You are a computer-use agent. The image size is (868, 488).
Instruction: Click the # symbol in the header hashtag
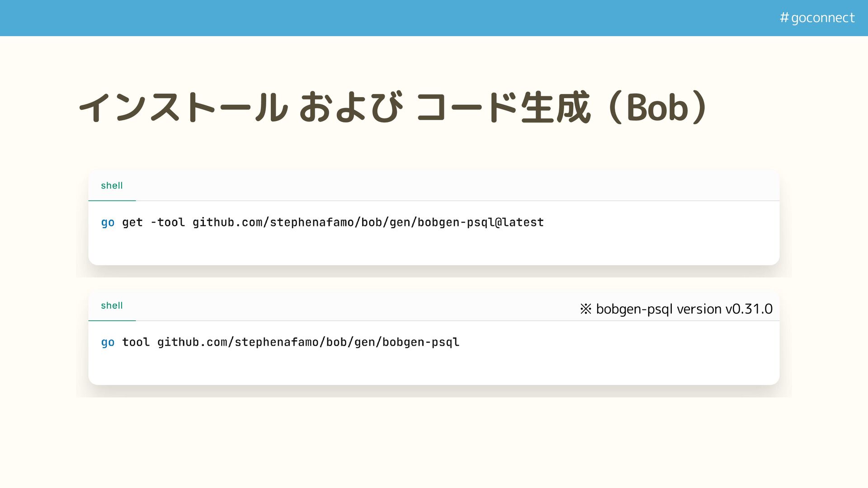[784, 18]
